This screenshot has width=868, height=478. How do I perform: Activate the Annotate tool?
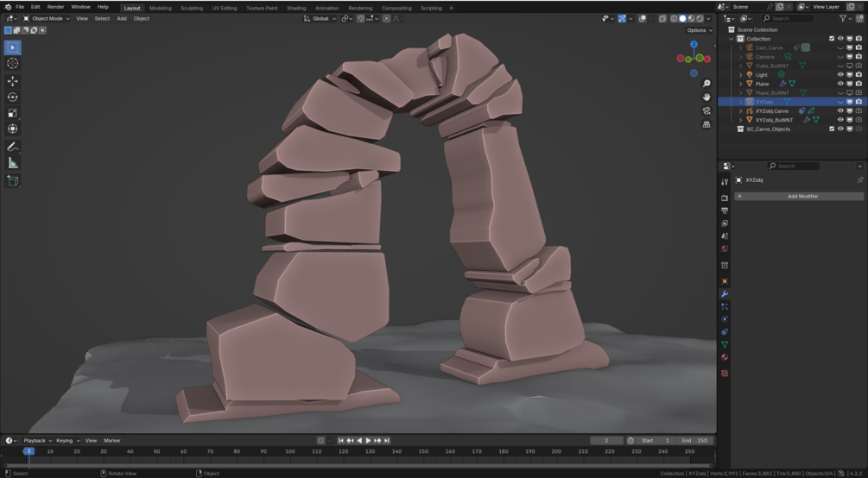click(12, 148)
